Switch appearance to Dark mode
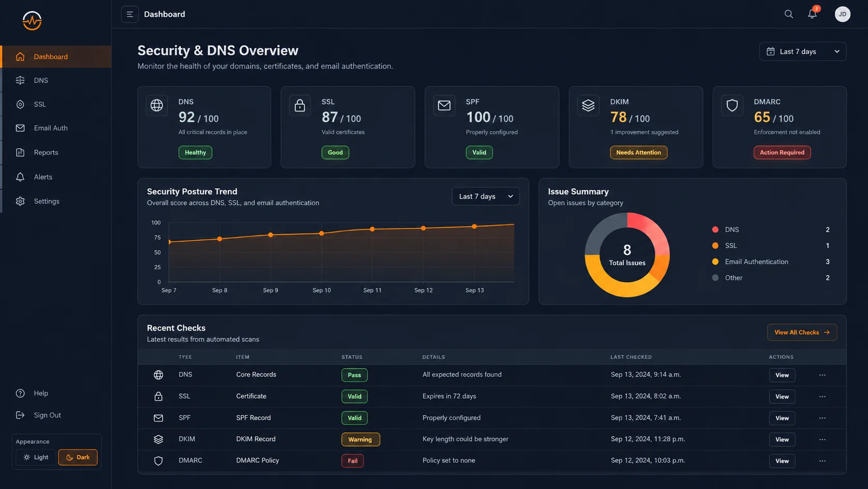This screenshot has width=868, height=489. point(78,457)
